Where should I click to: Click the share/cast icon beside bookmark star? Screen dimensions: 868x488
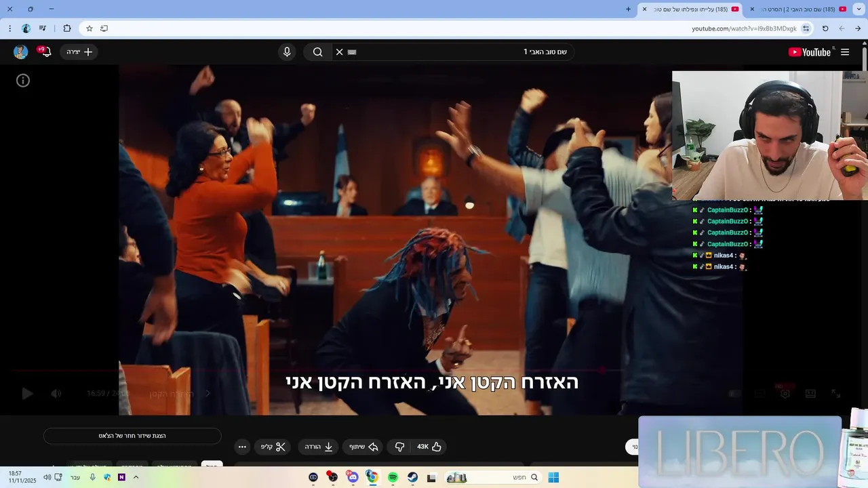(104, 28)
